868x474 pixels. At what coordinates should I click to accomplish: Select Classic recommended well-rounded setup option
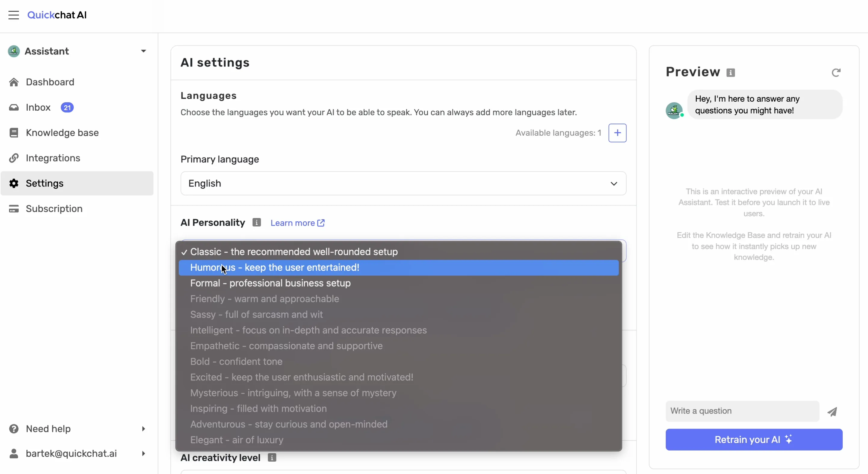(399, 252)
